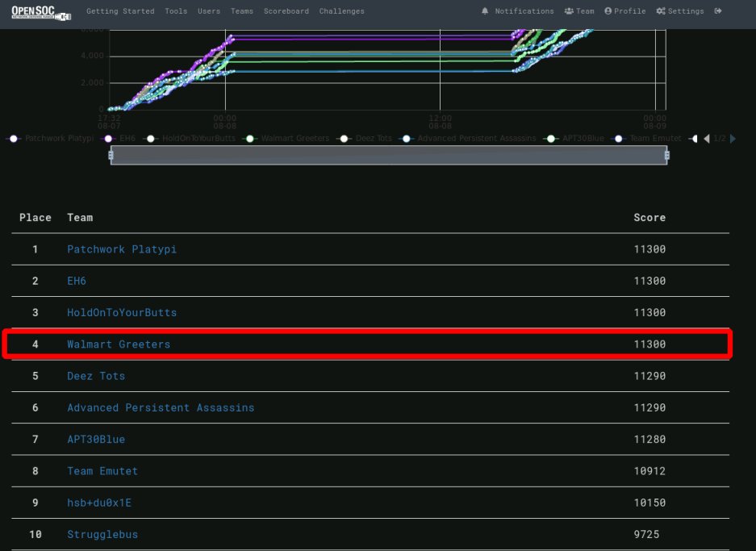Image resolution: width=756 pixels, height=551 pixels.
Task: Click the 12:00 08-08 axis label
Action: (441, 122)
